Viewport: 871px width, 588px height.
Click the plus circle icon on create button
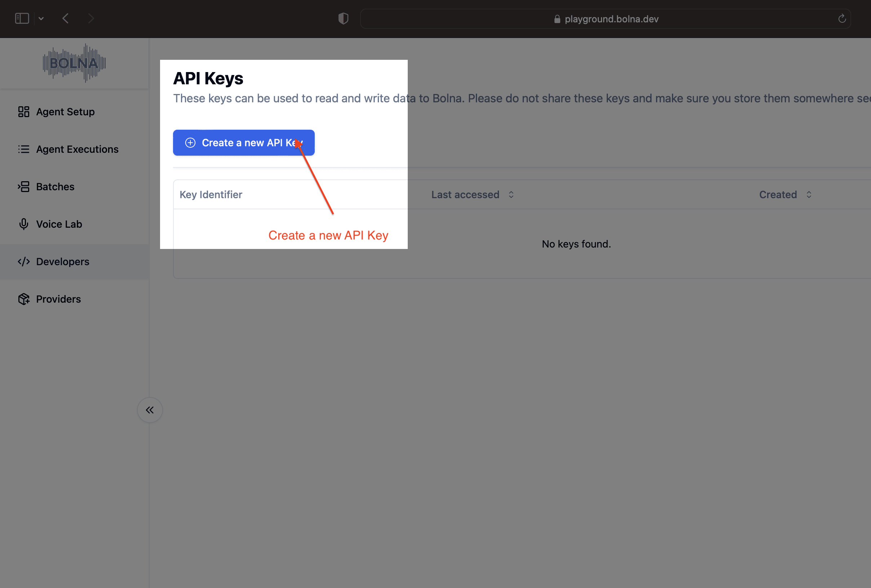[190, 143]
